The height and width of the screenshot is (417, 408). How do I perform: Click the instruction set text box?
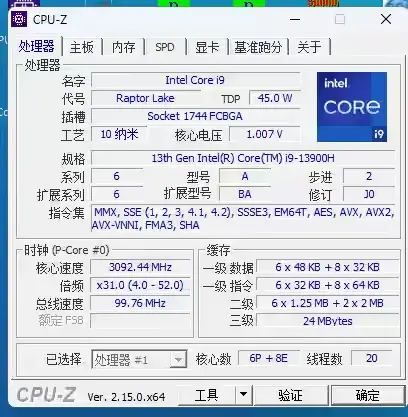[x=243, y=218]
